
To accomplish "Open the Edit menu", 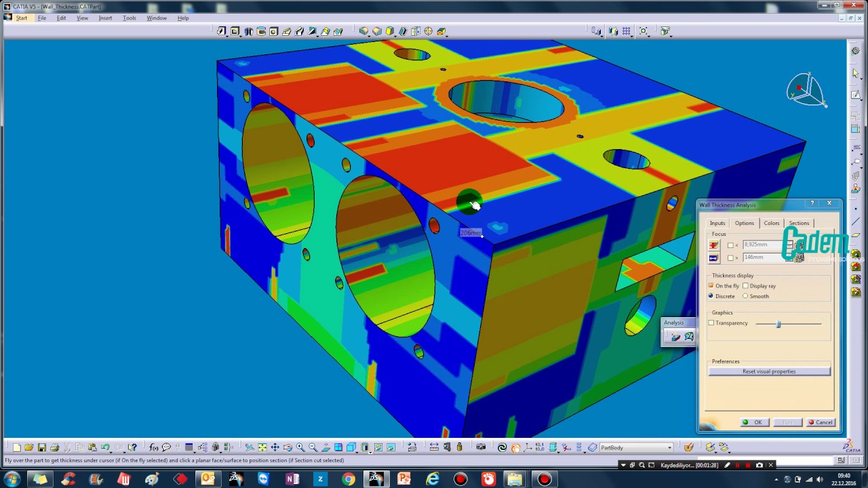I will [61, 18].
